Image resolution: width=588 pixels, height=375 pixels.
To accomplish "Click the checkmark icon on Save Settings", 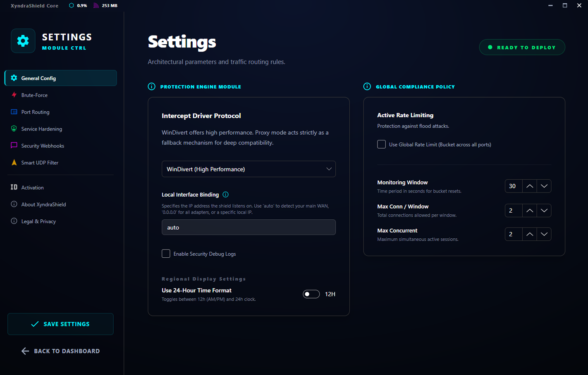I will tap(35, 324).
